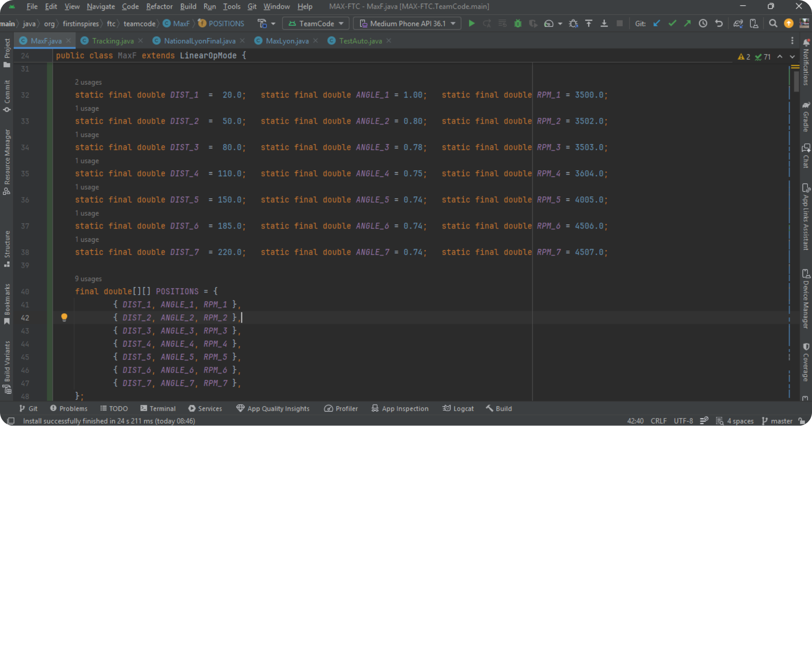812x650 pixels.
Task: Open the Medium Phone API 36.1 device dropdown
Action: tap(407, 24)
